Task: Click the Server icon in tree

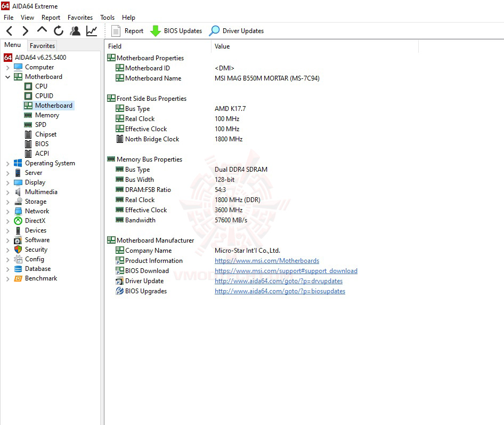Action: [18, 173]
